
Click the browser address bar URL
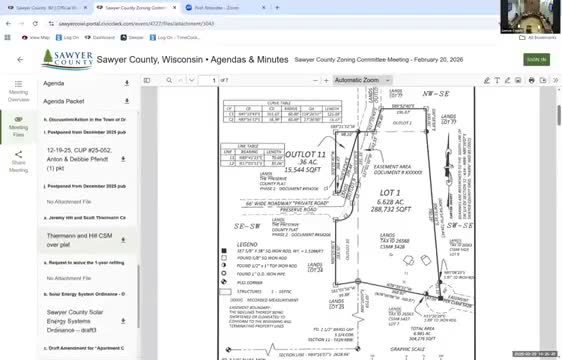(136, 24)
